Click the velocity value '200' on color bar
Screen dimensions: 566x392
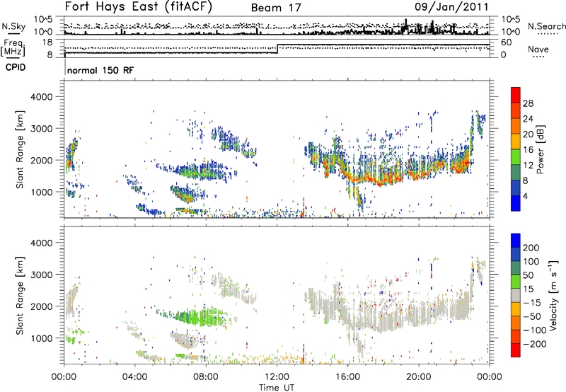click(531, 248)
